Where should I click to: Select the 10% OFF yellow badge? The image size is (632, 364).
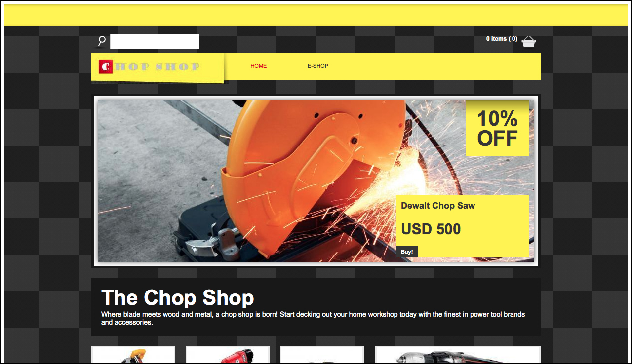click(498, 128)
